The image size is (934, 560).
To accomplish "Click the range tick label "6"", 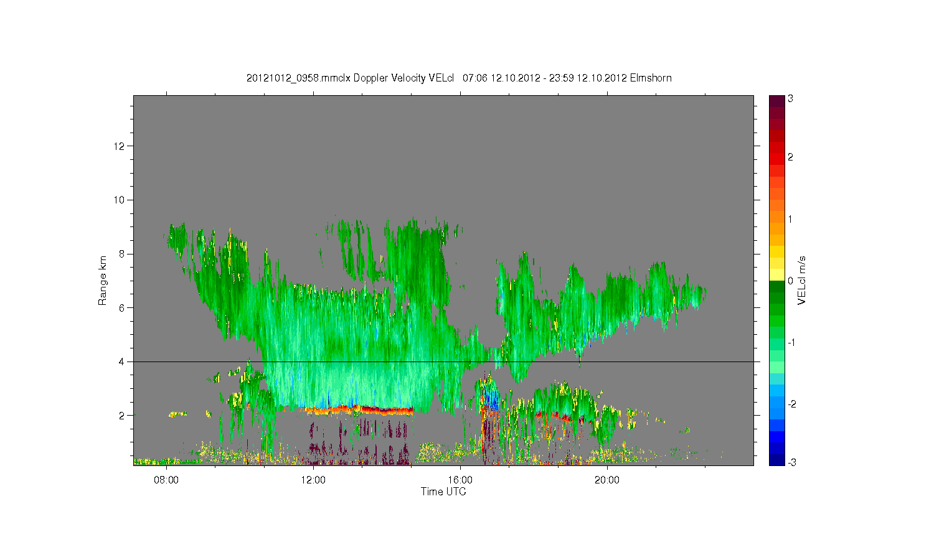I will (123, 307).
